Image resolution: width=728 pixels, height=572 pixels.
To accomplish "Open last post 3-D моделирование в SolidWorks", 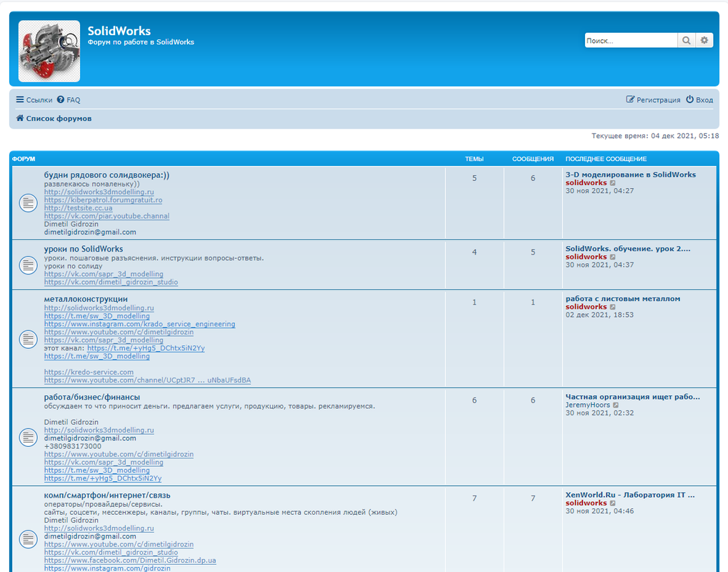I will point(631,174).
